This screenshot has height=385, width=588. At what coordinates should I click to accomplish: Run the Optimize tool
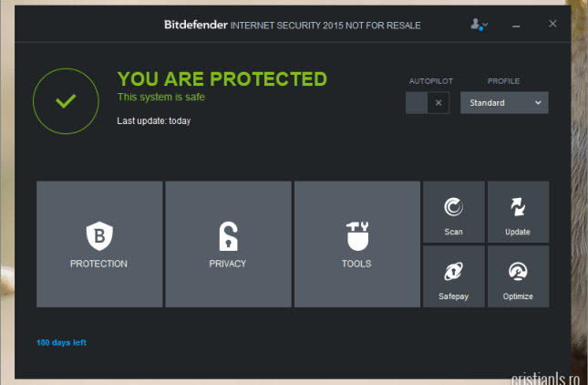518,276
